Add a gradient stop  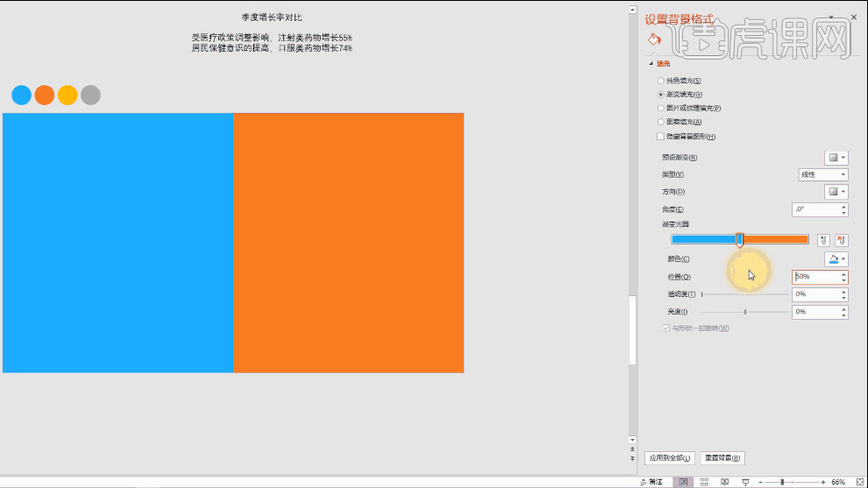(x=823, y=240)
